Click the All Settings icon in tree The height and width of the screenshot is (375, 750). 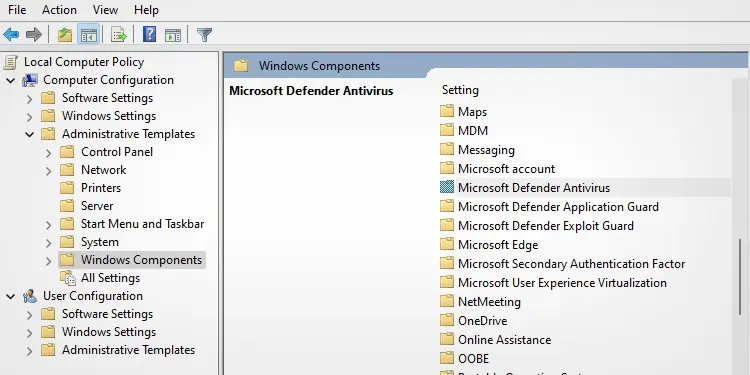67,278
